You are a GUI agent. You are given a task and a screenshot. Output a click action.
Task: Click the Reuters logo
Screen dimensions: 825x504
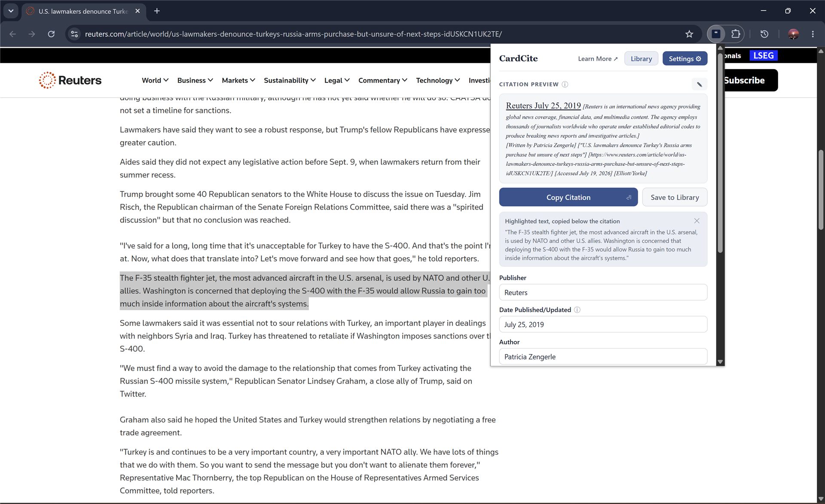70,80
